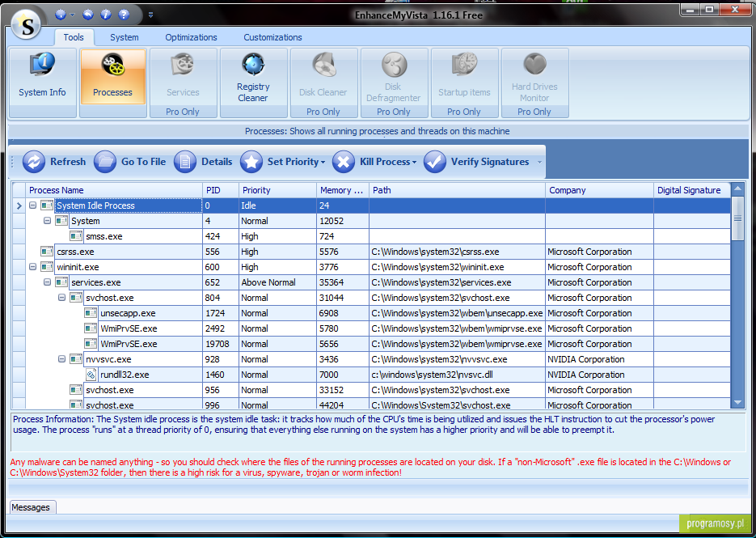Screen dimensions: 756x538
Task: Collapse the System tree node
Action: pyautogui.click(x=47, y=221)
